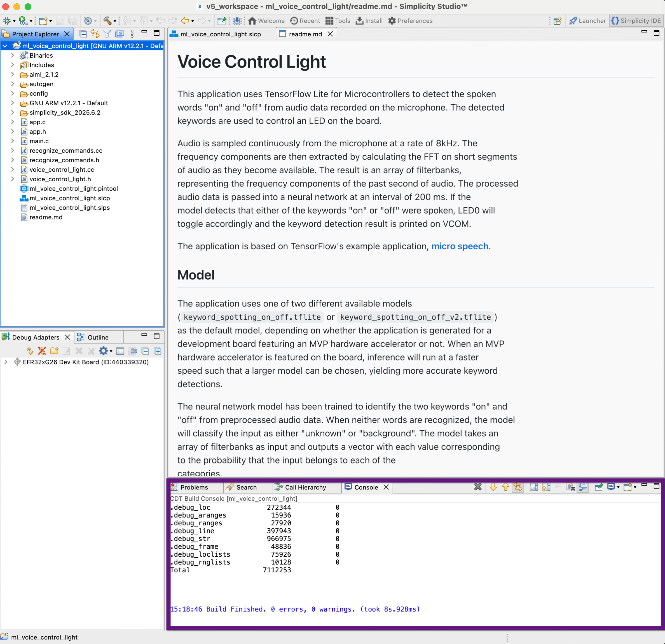This screenshot has width=665, height=644.
Task: Toggle Save Console Output icon in Console toolbar
Action: click(534, 487)
